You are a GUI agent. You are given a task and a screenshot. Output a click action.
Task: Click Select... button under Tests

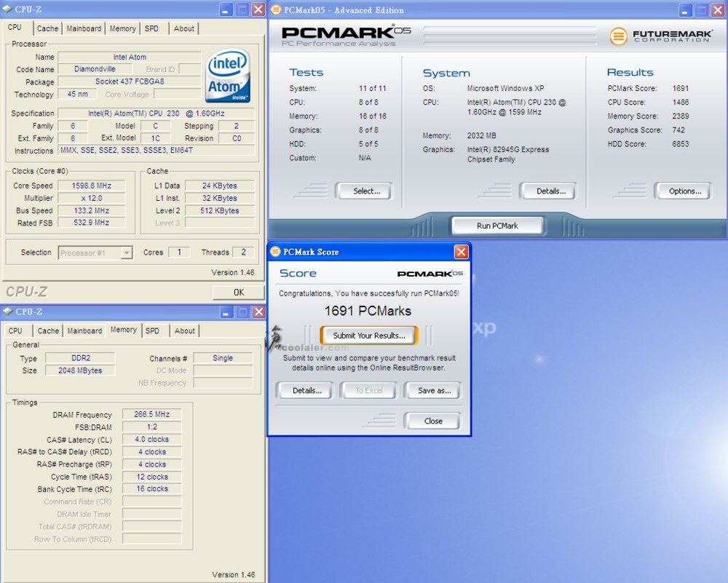pos(366,191)
